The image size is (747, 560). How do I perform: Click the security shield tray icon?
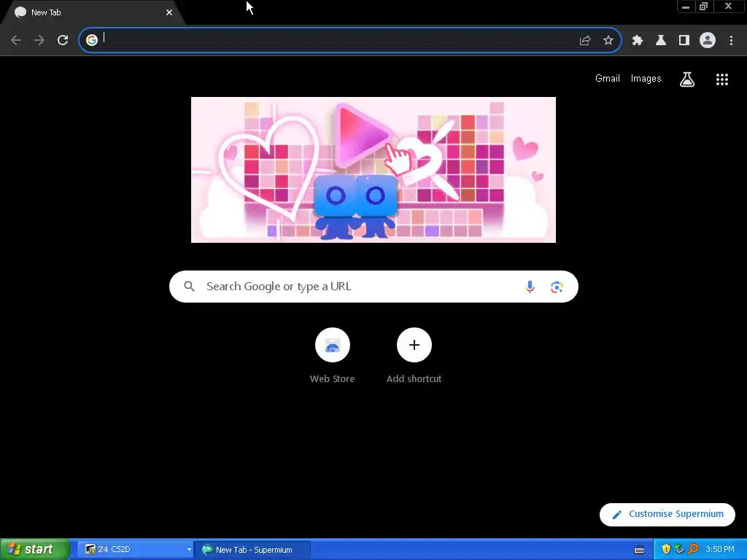coord(666,550)
